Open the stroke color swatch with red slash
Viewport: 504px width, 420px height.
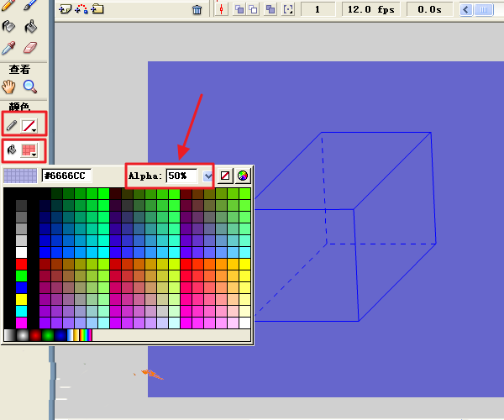[29, 126]
